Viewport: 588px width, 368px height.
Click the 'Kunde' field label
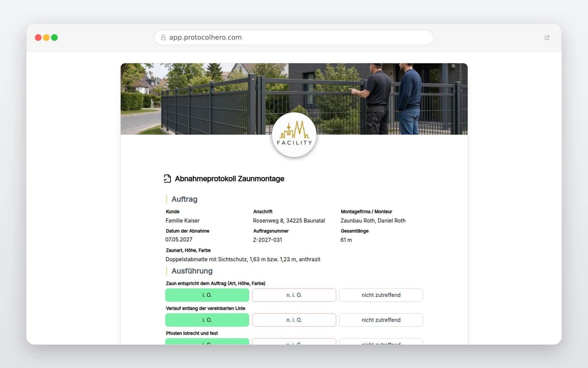tap(173, 212)
